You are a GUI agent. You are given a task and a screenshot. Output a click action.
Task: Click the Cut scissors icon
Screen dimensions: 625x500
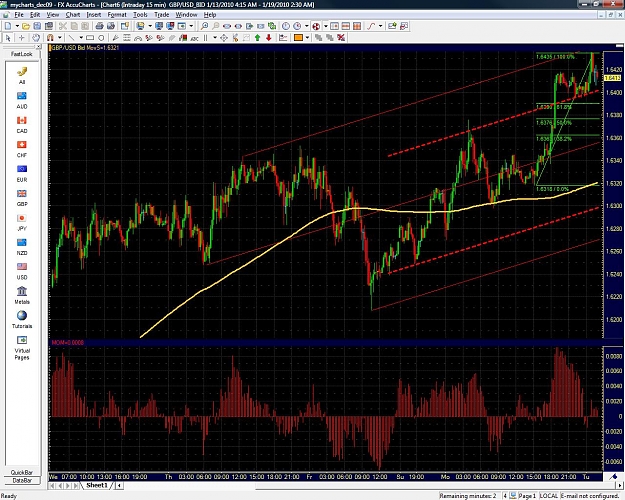click(x=63, y=26)
